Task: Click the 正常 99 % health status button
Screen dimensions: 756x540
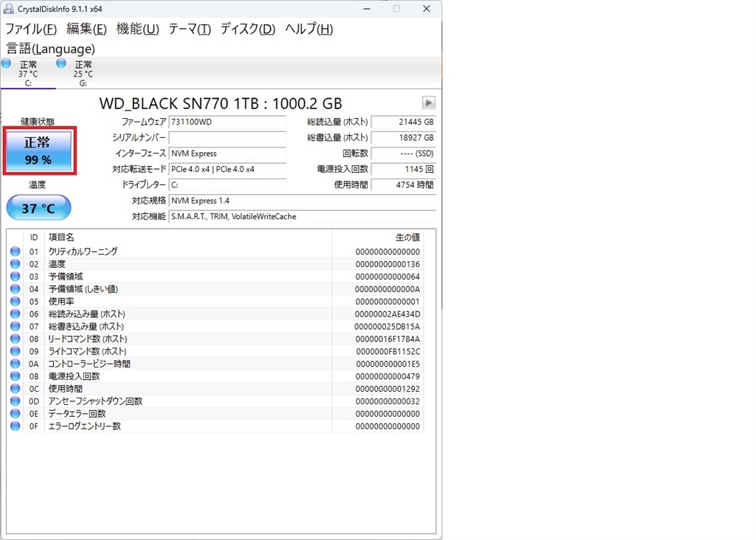Action: point(38,150)
